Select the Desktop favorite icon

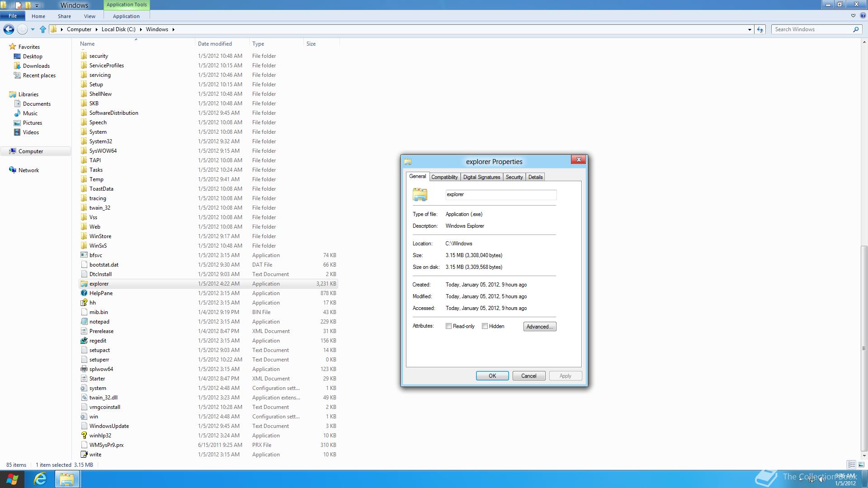pos(17,56)
